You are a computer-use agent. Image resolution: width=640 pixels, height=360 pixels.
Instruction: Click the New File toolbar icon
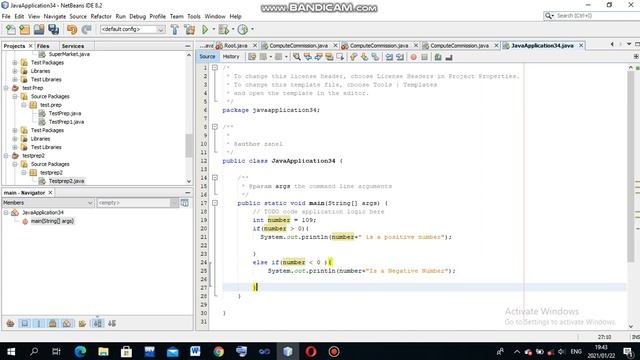click(11, 29)
